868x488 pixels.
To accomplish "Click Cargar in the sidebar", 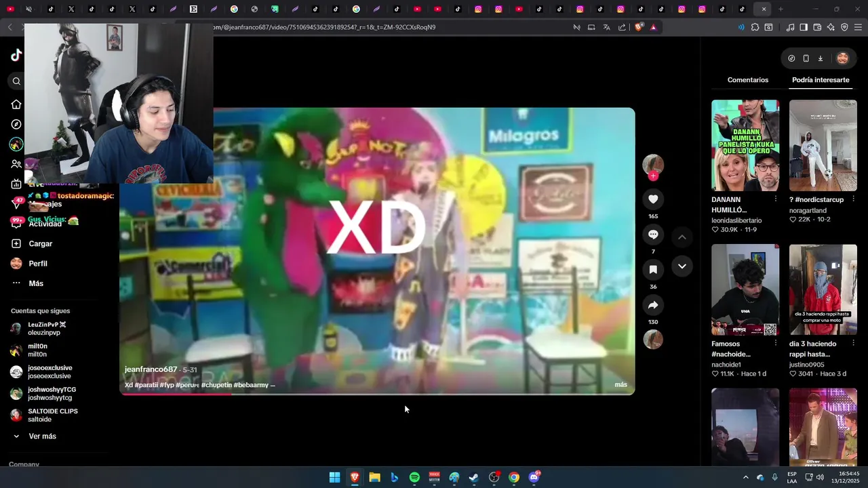I will (40, 243).
